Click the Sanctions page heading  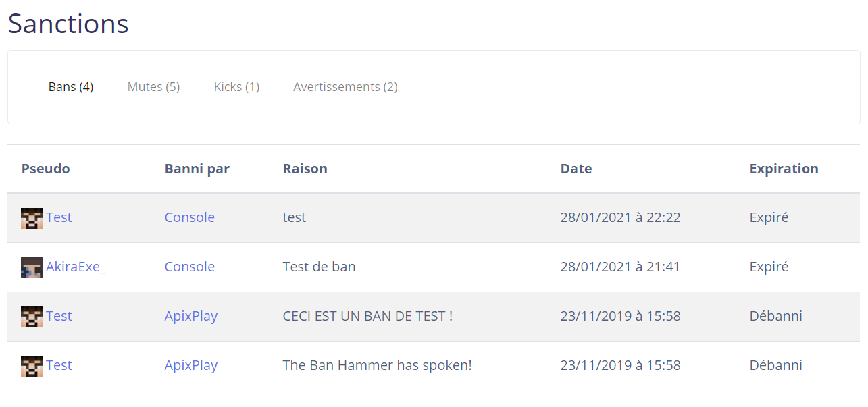(68, 24)
